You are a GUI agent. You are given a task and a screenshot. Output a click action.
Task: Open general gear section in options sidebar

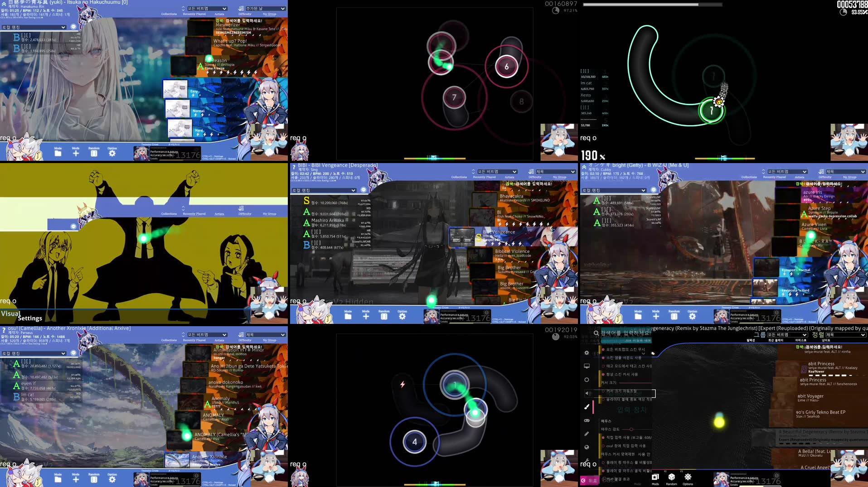pos(587,352)
